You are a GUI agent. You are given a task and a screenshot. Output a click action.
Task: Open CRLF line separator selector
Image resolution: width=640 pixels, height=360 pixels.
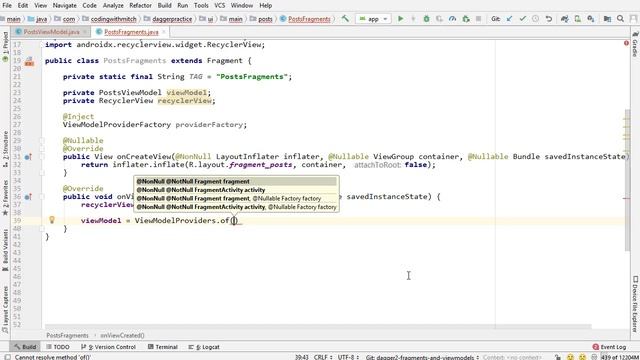pyautogui.click(x=322, y=357)
